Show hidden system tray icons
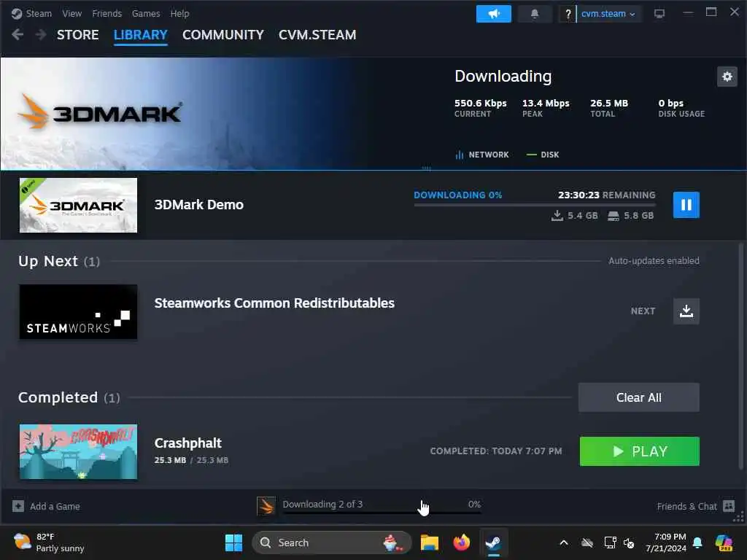 coord(564,542)
